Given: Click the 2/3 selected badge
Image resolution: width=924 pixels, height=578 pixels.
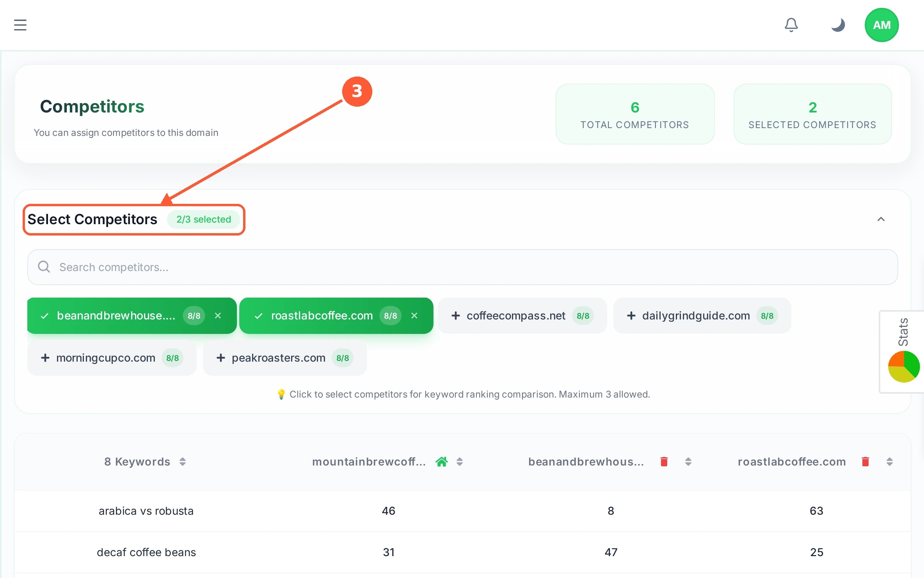Looking at the screenshot, I should 203,219.
